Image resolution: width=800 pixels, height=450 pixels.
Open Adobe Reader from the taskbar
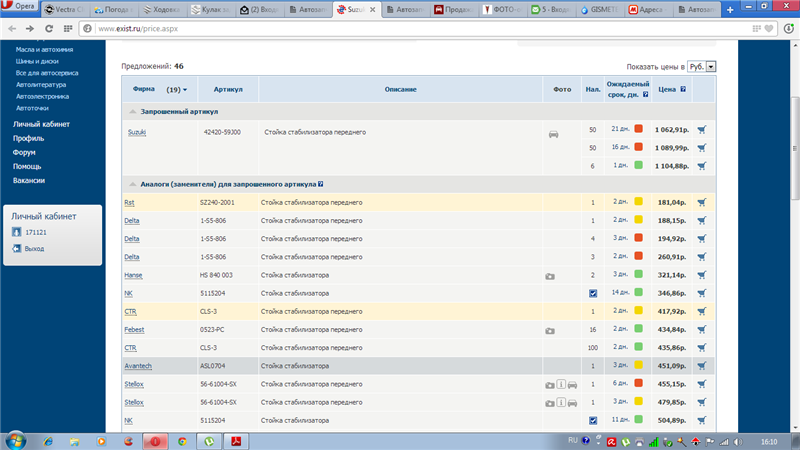click(x=240, y=440)
